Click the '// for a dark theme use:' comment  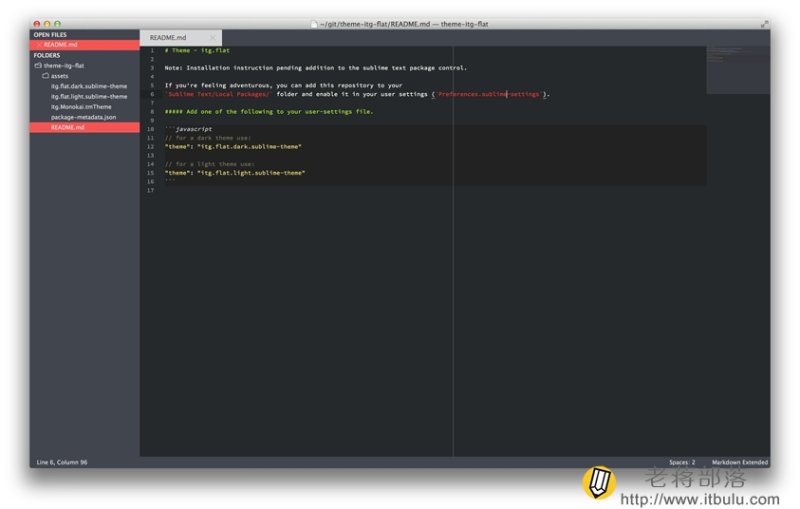pyautogui.click(x=208, y=138)
